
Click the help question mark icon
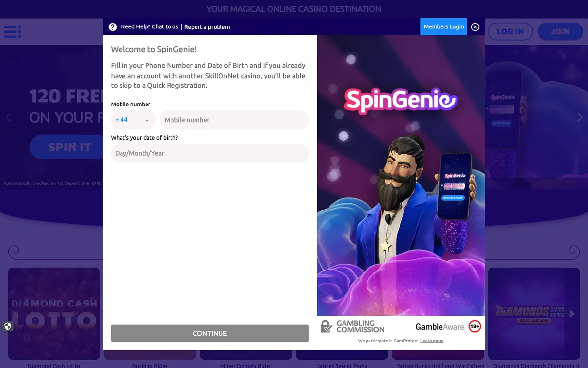pyautogui.click(x=113, y=27)
